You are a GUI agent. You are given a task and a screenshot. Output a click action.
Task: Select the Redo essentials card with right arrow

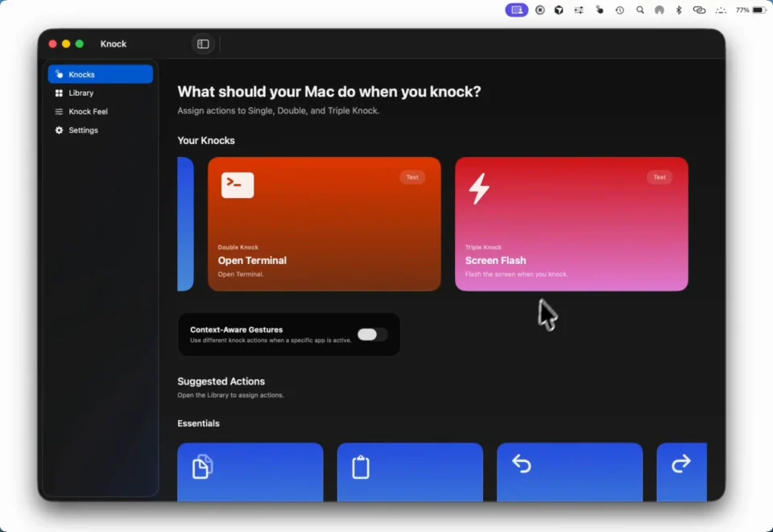682,472
